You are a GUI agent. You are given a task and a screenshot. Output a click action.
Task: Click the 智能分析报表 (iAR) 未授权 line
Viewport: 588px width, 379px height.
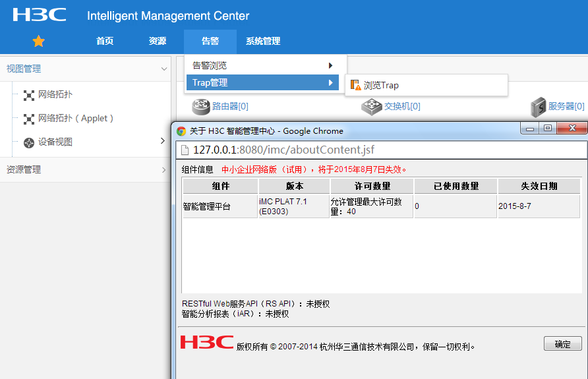tap(235, 314)
